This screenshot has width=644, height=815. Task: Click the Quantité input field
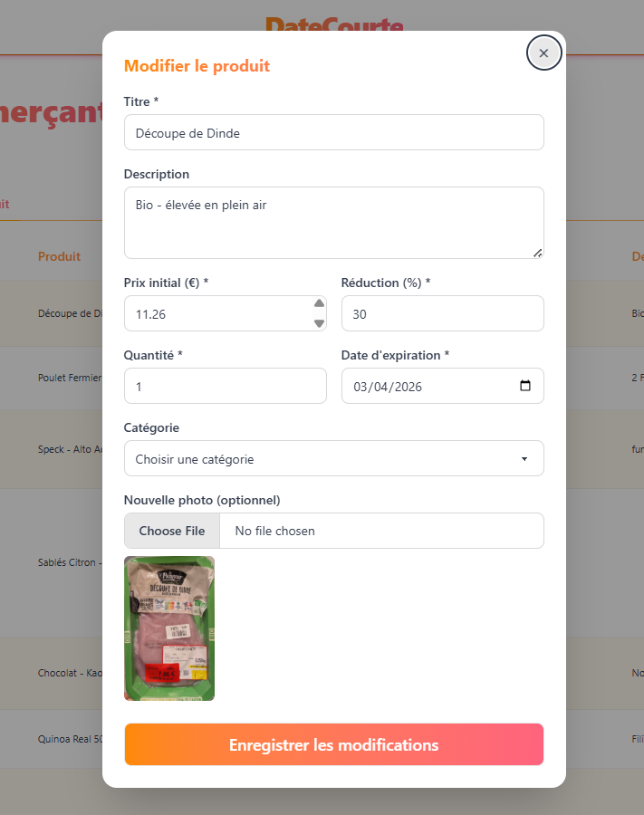(x=225, y=386)
